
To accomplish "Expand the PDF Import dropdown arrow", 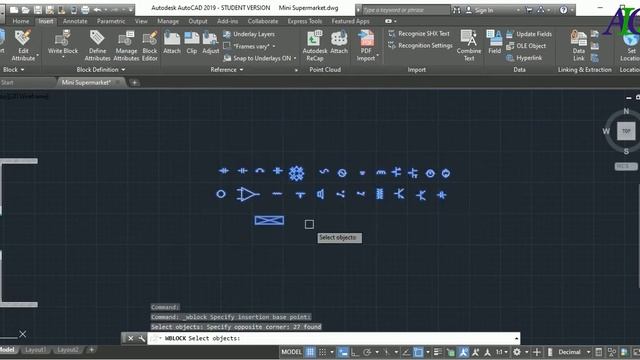I will click(378, 55).
